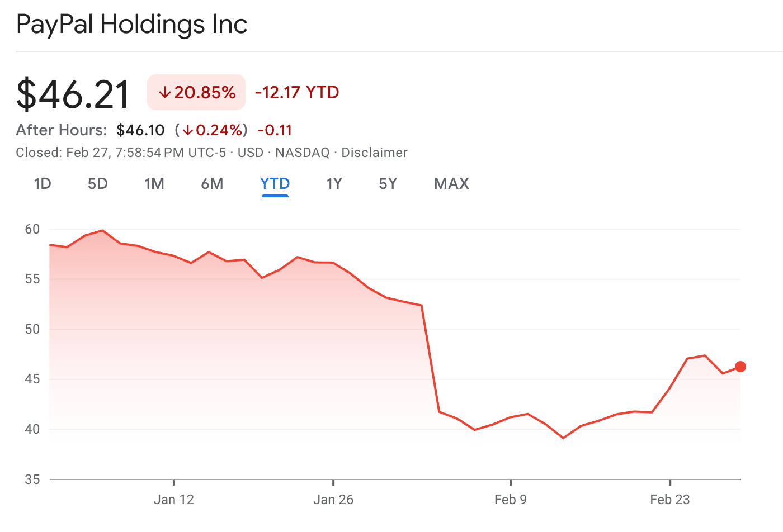Image resolution: width=783 pixels, height=532 pixels.
Task: Click the after hours $46.10 price
Action: click(140, 130)
